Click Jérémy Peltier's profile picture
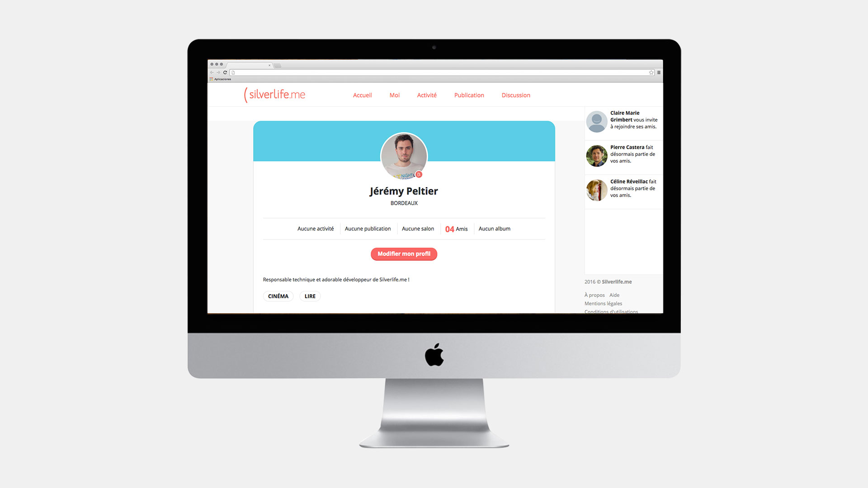Screen dimensions: 868x488 click(x=405, y=156)
